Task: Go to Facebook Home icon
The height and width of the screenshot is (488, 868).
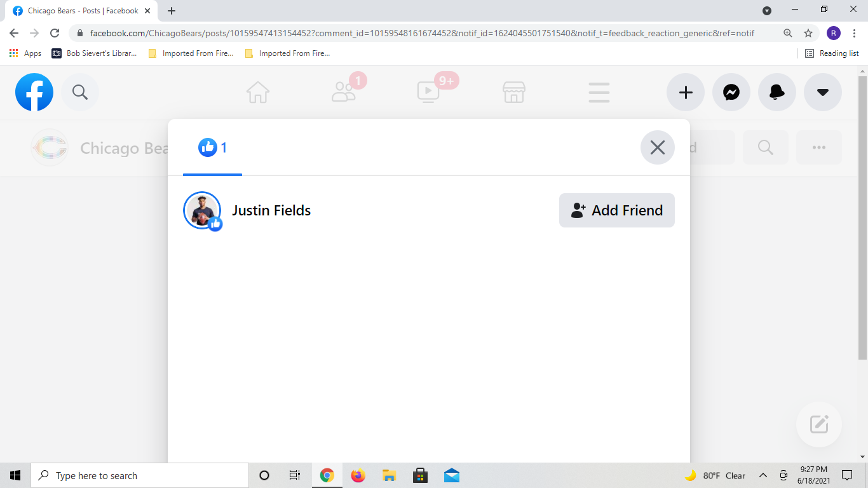Action: click(258, 92)
